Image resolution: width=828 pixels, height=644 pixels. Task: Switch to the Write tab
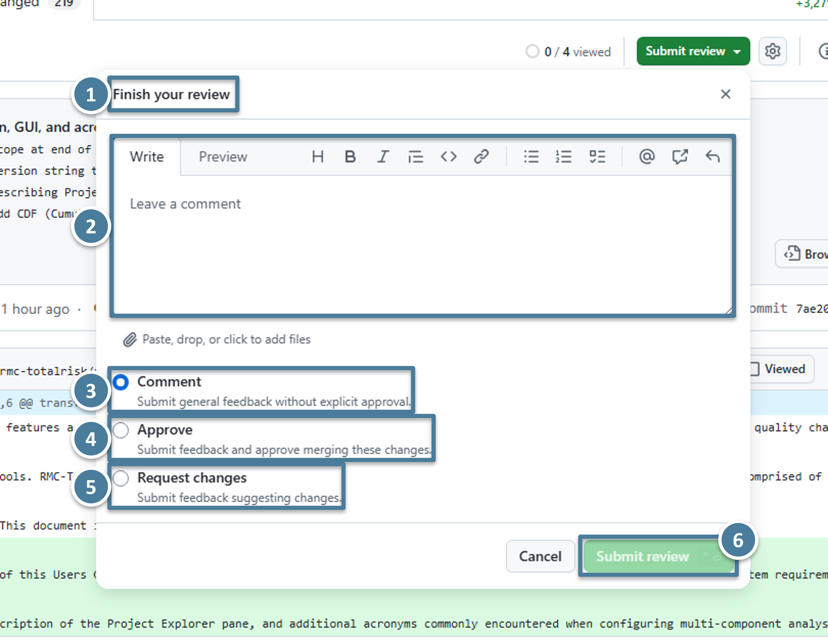tap(147, 157)
